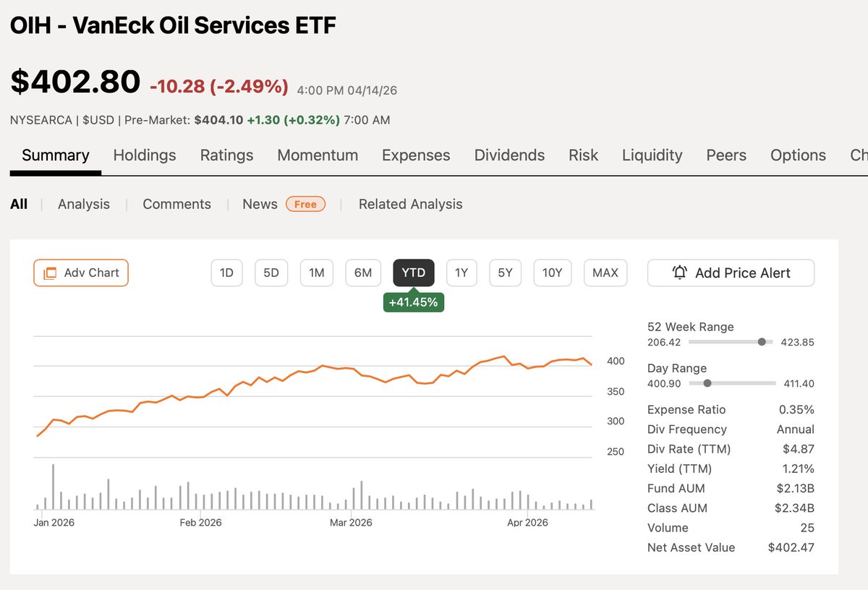Click the Adv Chart icon
Viewport: 868px width, 590px height.
pyautogui.click(x=50, y=273)
